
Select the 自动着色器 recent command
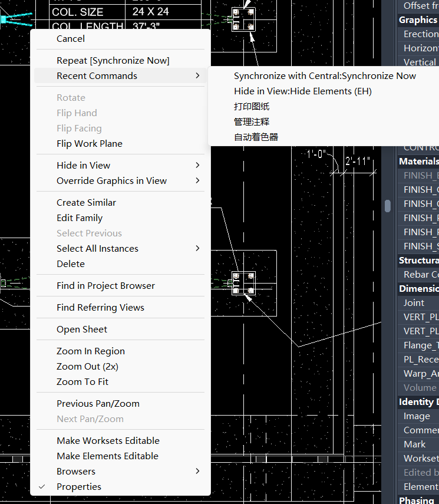(256, 137)
